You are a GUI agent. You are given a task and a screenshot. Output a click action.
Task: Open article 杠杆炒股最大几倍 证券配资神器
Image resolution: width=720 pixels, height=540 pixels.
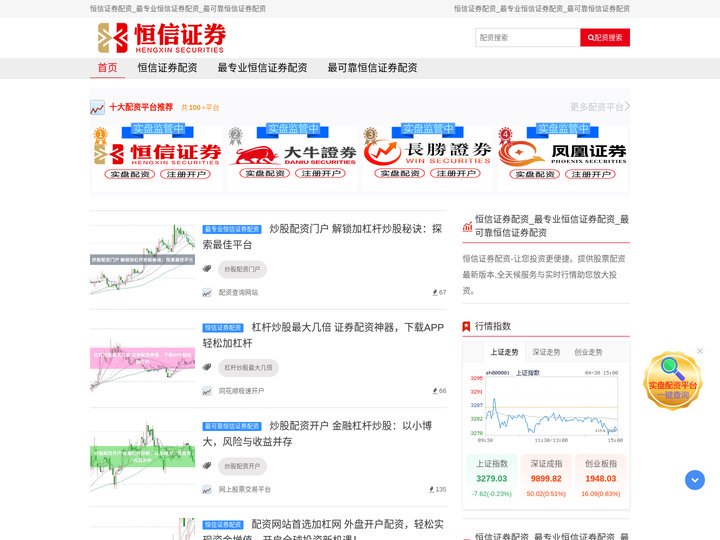323,335
